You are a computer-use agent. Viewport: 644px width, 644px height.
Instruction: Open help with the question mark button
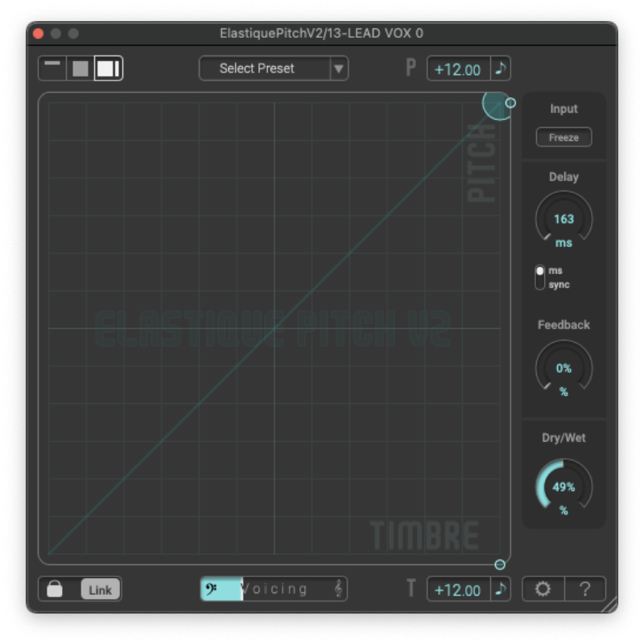(x=585, y=589)
